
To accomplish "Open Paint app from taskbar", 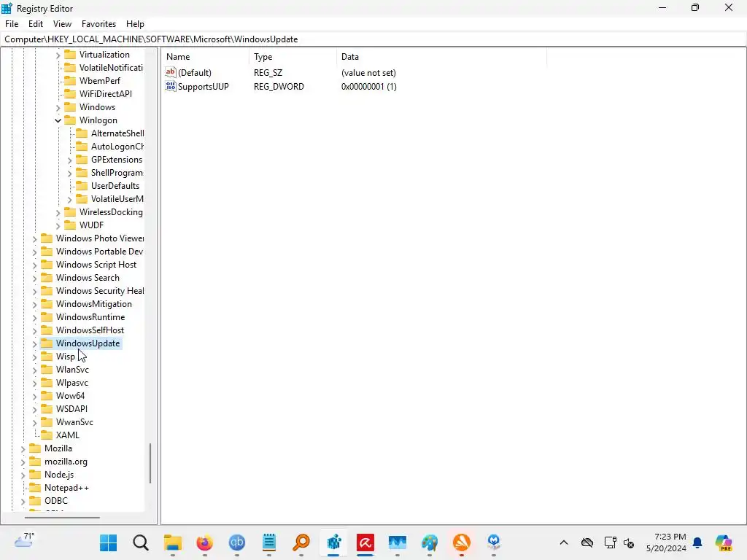I will point(429,542).
